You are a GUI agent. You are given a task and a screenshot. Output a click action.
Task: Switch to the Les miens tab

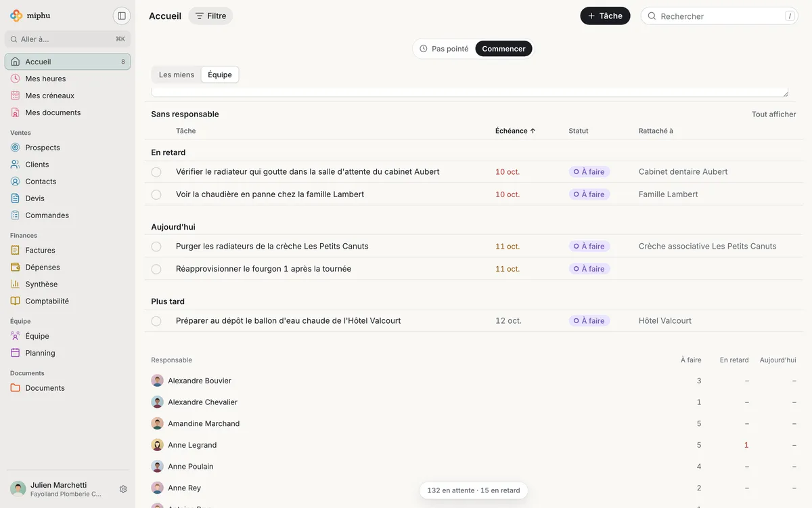point(177,75)
